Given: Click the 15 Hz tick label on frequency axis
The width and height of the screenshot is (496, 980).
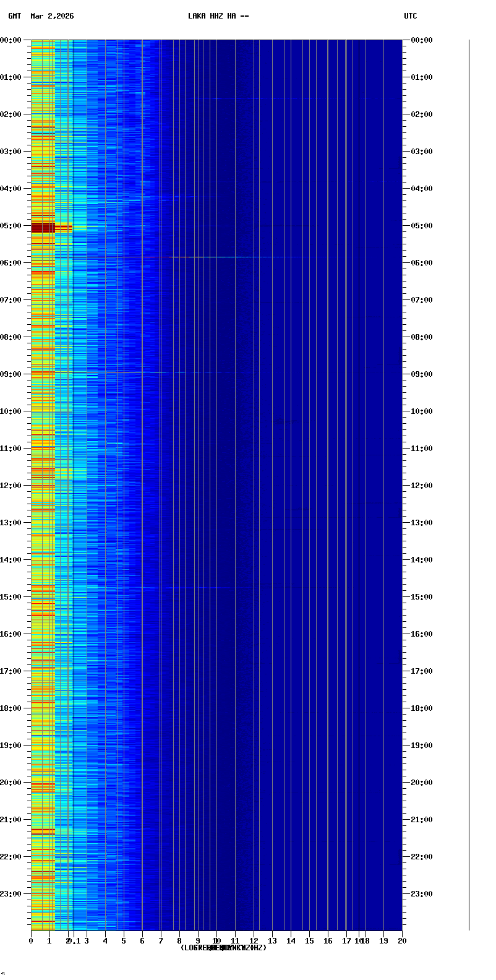Looking at the screenshot, I should pos(309,941).
